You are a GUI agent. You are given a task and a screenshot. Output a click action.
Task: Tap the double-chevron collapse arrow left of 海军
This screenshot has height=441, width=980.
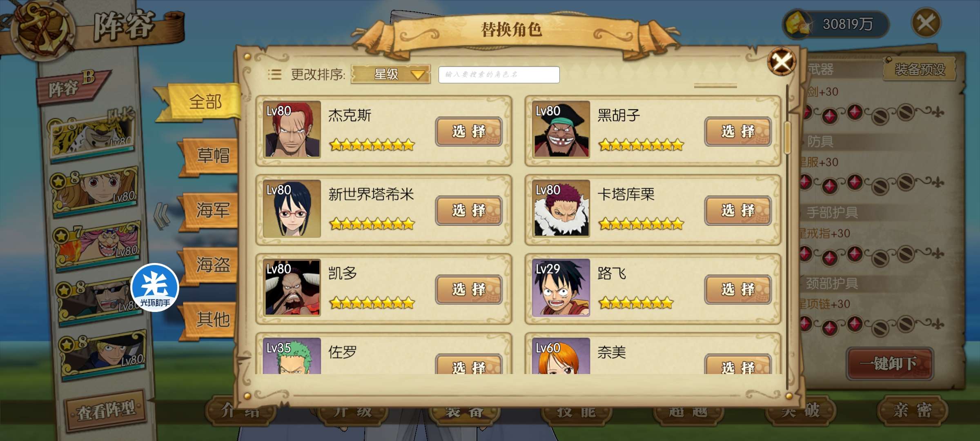coord(162,215)
